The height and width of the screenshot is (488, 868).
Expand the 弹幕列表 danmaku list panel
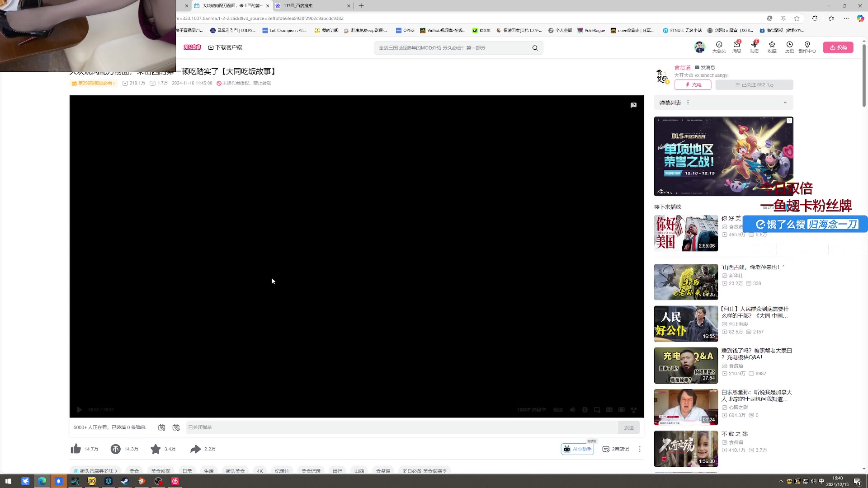click(x=785, y=103)
